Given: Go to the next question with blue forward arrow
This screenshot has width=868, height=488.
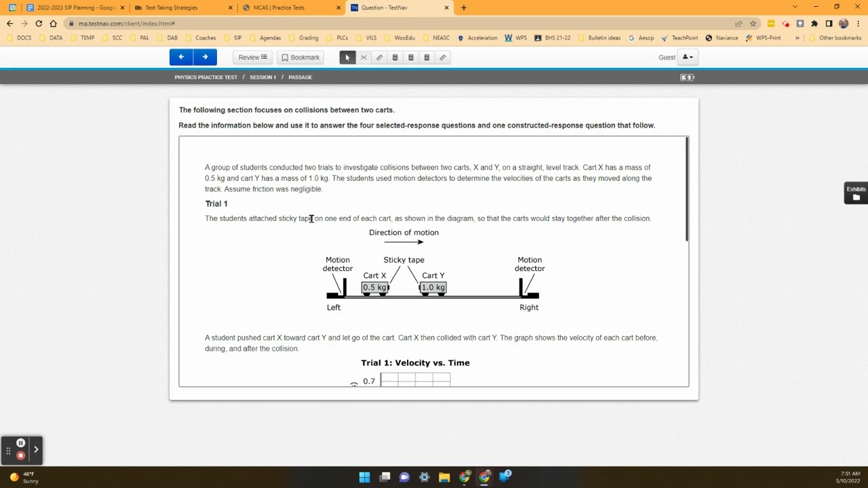Looking at the screenshot, I should click(x=205, y=58).
